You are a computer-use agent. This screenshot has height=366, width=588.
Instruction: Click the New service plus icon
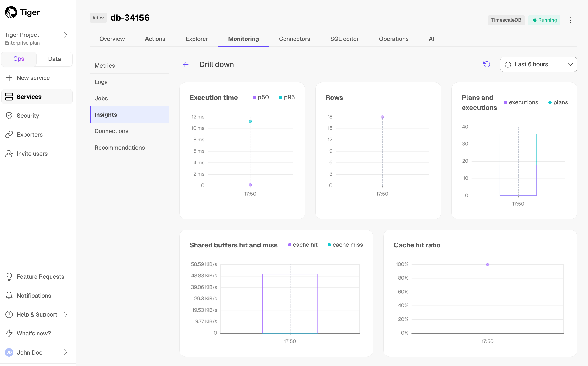tap(9, 78)
